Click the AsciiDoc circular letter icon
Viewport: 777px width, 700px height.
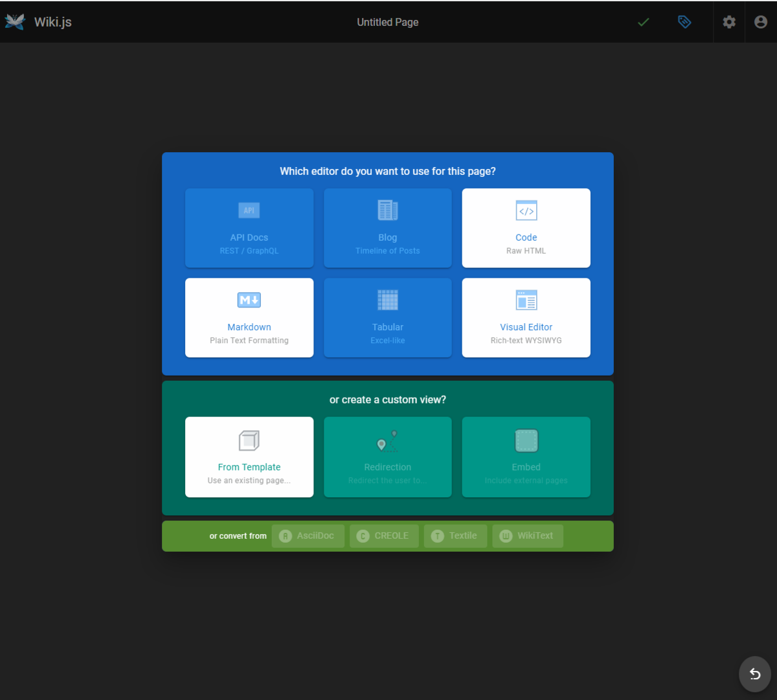[286, 536]
